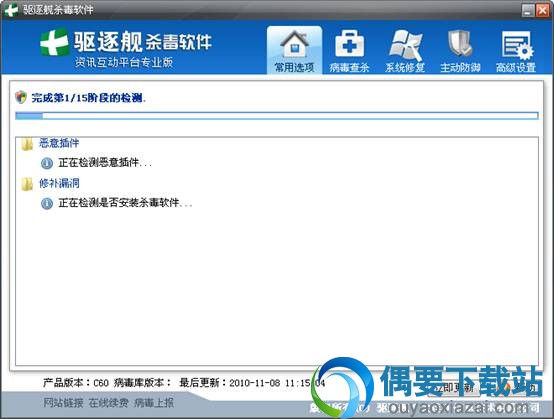Screen dimensions: 554x419
Task: Open the 病毒上报 link
Action: pos(154,402)
